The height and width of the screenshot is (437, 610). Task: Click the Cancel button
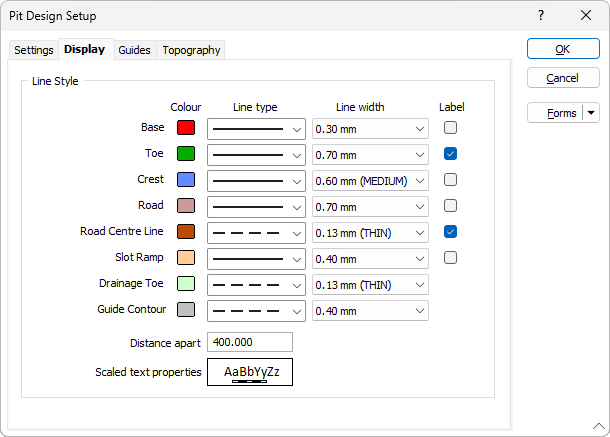coord(562,78)
